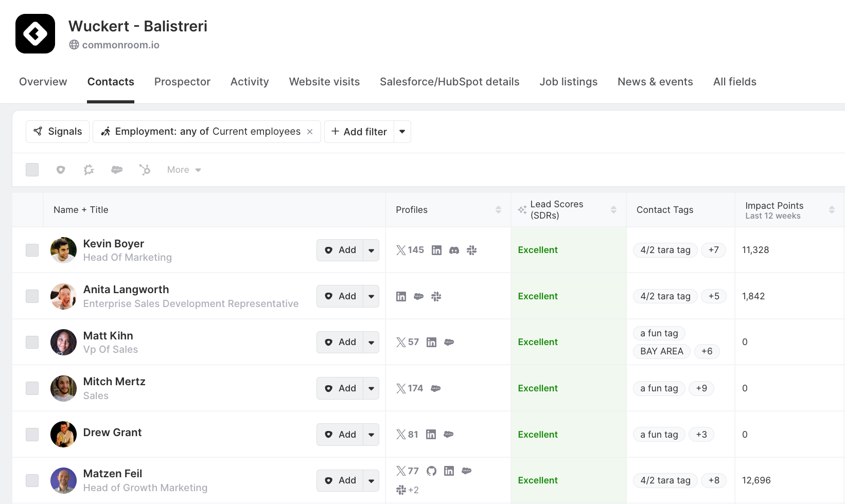Click the HubSpot icon in the bulk toolbar
Viewport: 845px width, 504px height.
[145, 170]
